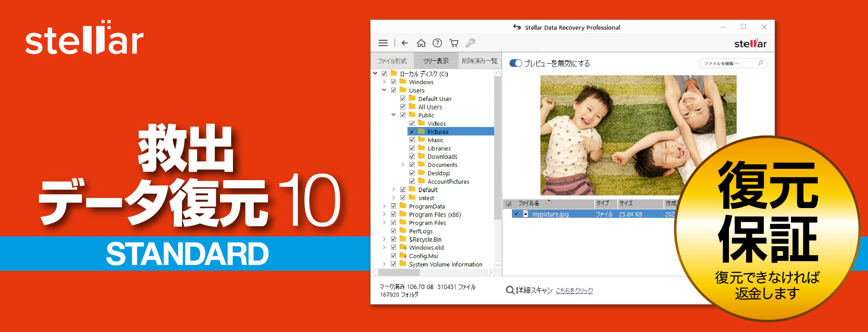The width and height of the screenshot is (868, 332).
Task: Click the Config.Msi folder icon
Action: pos(403,255)
